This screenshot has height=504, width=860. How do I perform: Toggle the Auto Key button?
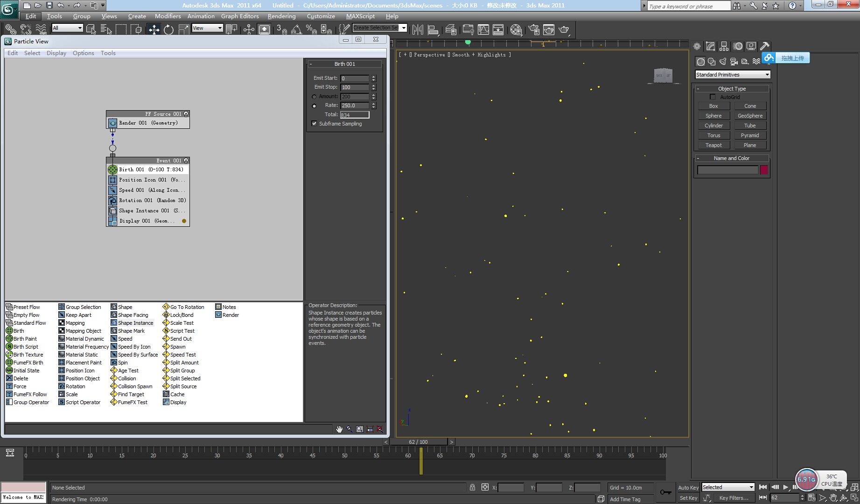tap(688, 488)
